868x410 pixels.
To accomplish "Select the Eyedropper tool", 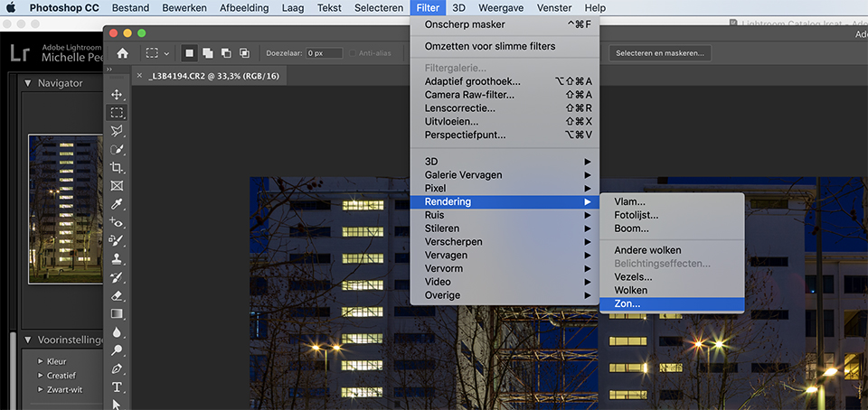I will click(117, 204).
